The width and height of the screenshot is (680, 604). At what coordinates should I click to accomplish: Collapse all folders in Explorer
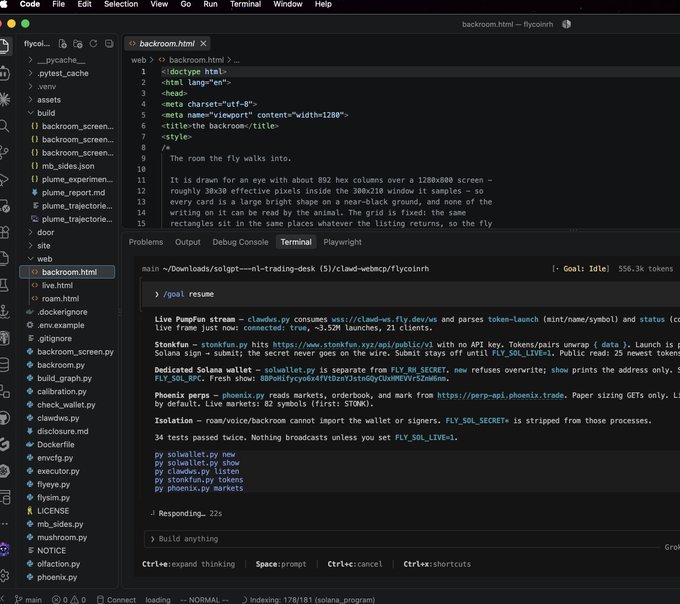click(109, 43)
